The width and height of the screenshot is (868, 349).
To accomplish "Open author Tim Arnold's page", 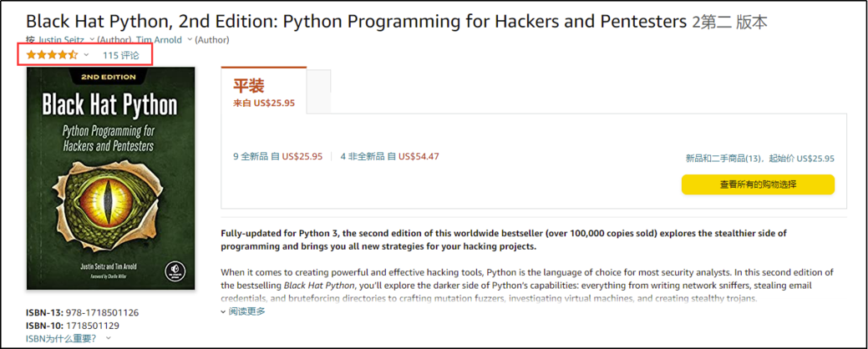I will coord(160,40).
